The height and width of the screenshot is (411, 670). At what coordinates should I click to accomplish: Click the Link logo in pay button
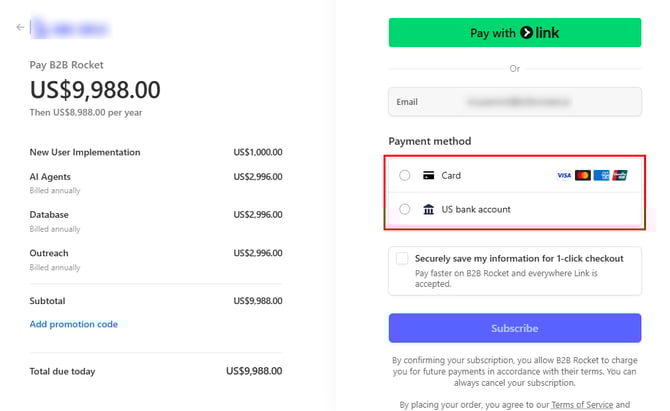pyautogui.click(x=540, y=33)
